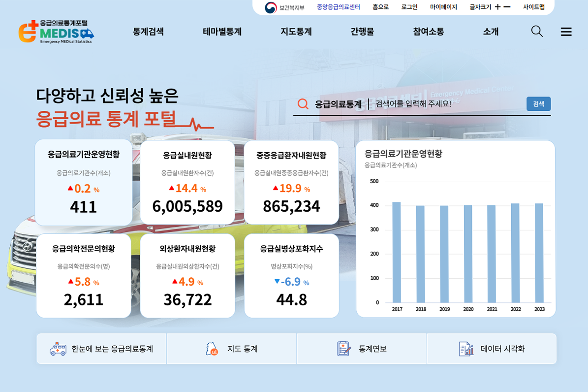Select the 응급실내원현황 statistics card

pyautogui.click(x=187, y=182)
